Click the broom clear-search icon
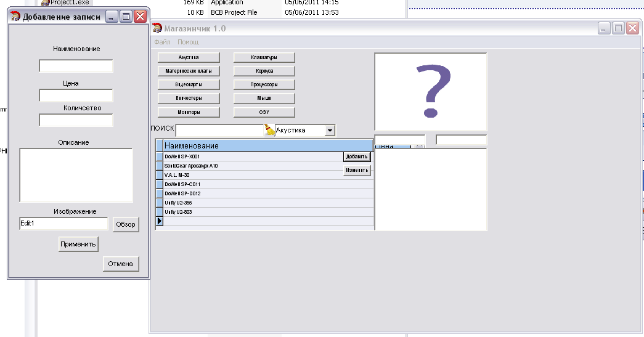 click(x=269, y=130)
